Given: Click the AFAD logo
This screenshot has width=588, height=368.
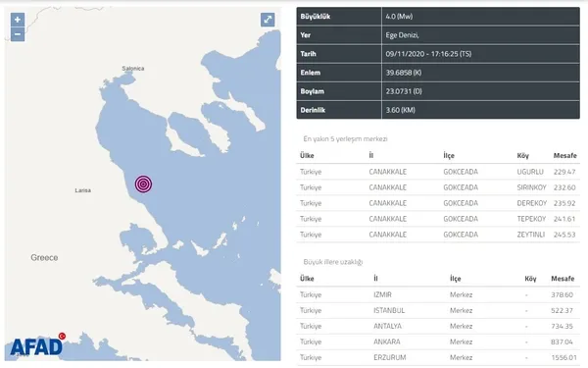Looking at the screenshot, I should coord(37,344).
